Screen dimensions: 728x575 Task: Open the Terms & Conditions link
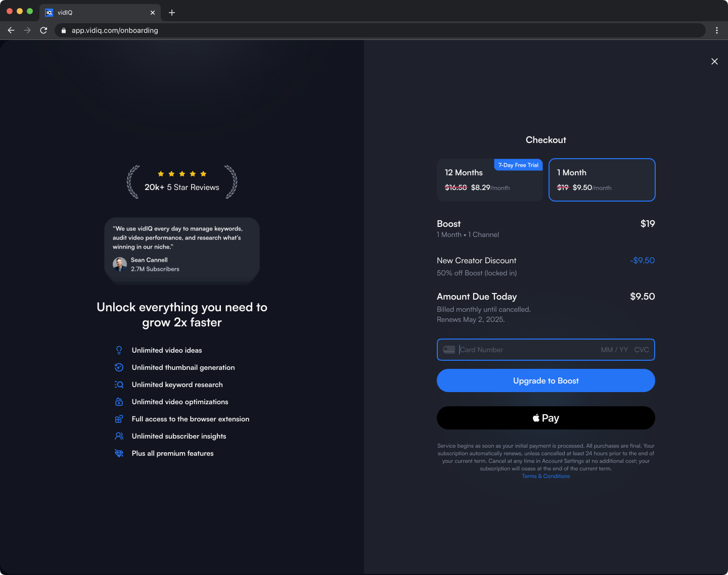pos(545,476)
